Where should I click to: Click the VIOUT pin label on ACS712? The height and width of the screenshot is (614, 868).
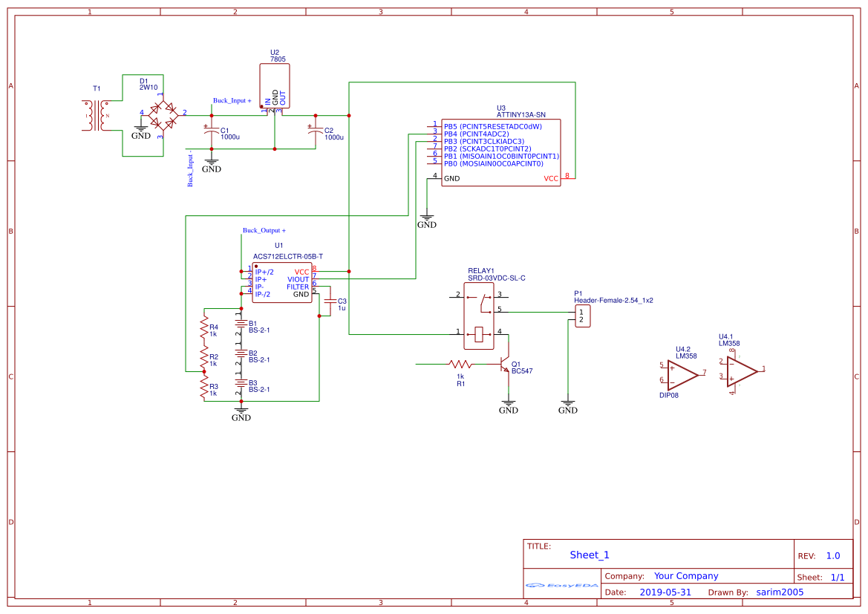298,280
